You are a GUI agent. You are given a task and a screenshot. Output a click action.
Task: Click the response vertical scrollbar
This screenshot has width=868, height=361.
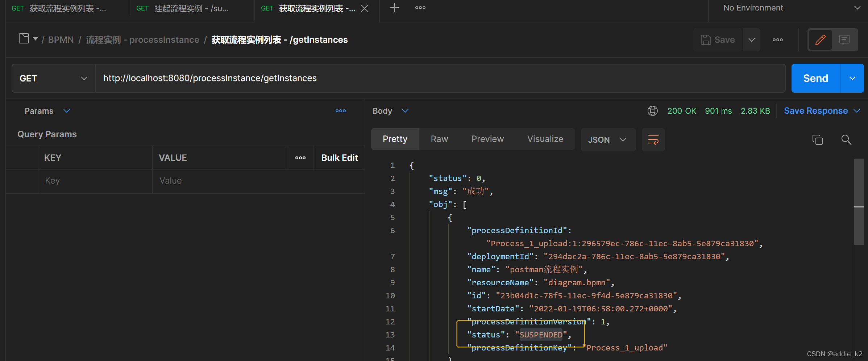pos(859,201)
